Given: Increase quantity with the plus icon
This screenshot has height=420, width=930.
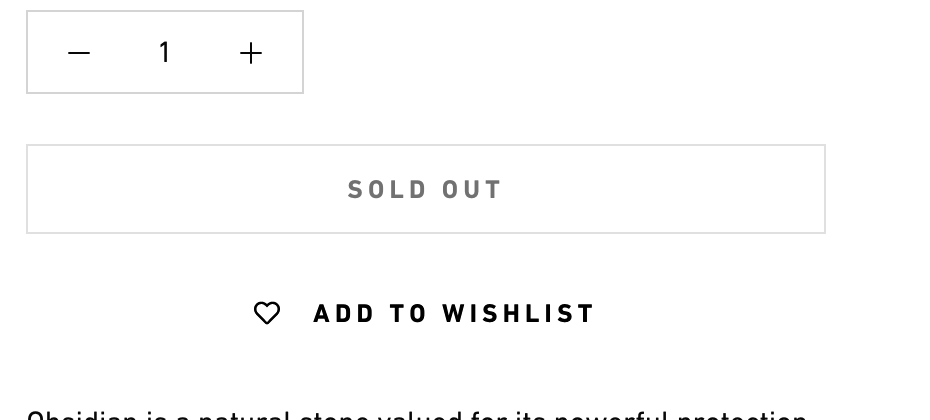Looking at the screenshot, I should coord(251,53).
